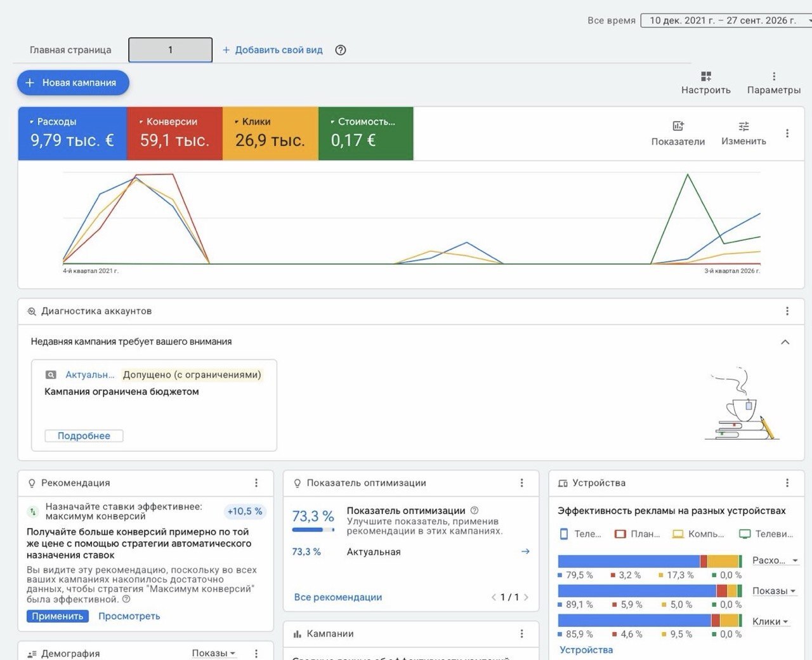Toggle the Компь… device legend item
The height and width of the screenshot is (660, 812).
point(698,534)
